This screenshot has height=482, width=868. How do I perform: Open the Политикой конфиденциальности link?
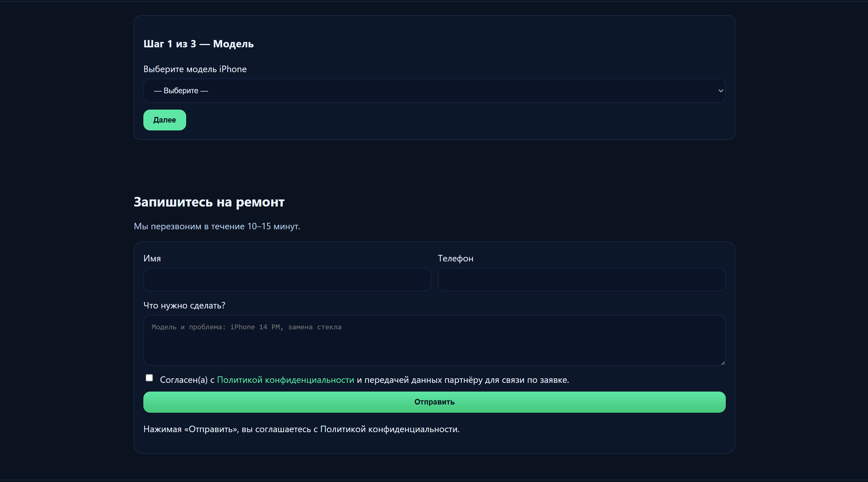tap(285, 380)
